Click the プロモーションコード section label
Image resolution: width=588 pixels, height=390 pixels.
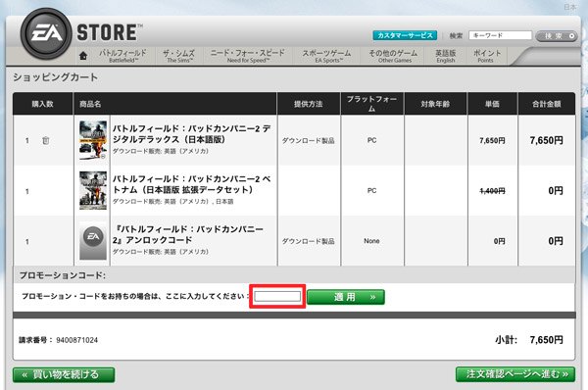[63, 275]
